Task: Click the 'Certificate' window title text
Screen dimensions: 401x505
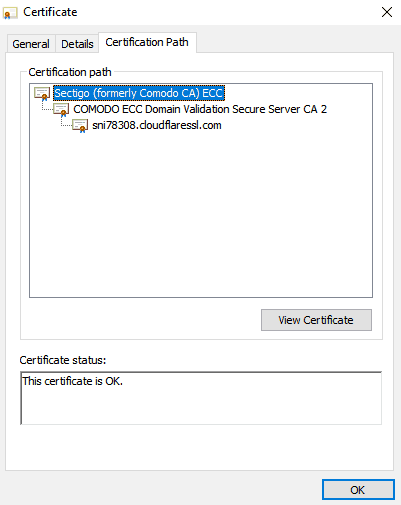Action: (50, 12)
